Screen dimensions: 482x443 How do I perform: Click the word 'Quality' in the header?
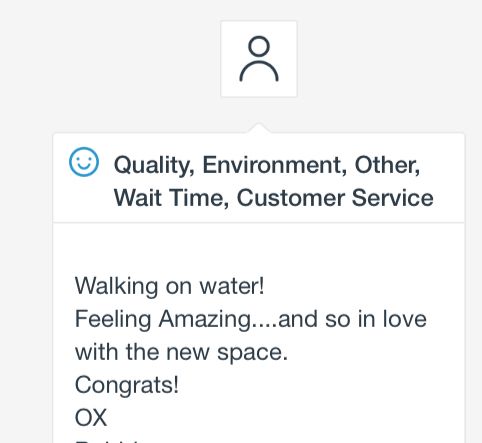(154, 165)
